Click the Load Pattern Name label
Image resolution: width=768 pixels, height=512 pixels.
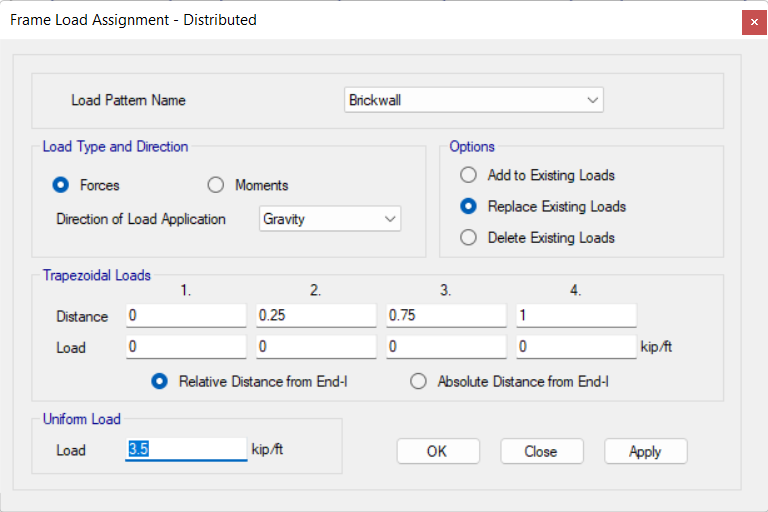click(128, 100)
